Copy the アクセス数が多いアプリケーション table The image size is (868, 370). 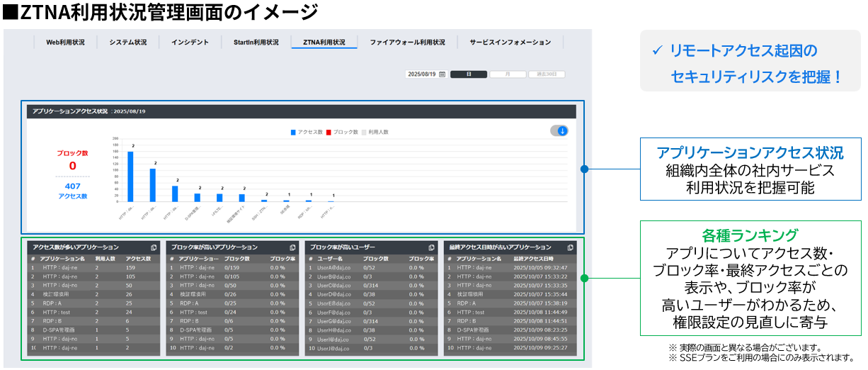click(154, 248)
